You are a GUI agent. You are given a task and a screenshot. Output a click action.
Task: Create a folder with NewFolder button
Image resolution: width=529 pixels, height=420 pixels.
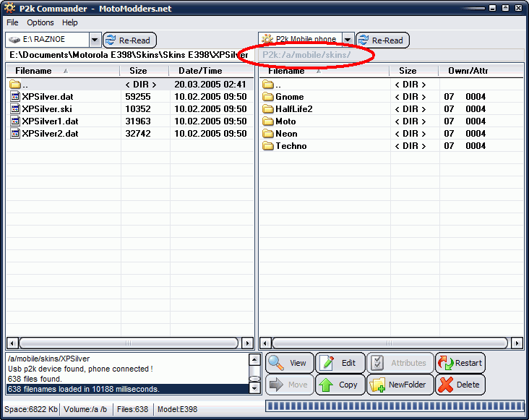pyautogui.click(x=400, y=385)
